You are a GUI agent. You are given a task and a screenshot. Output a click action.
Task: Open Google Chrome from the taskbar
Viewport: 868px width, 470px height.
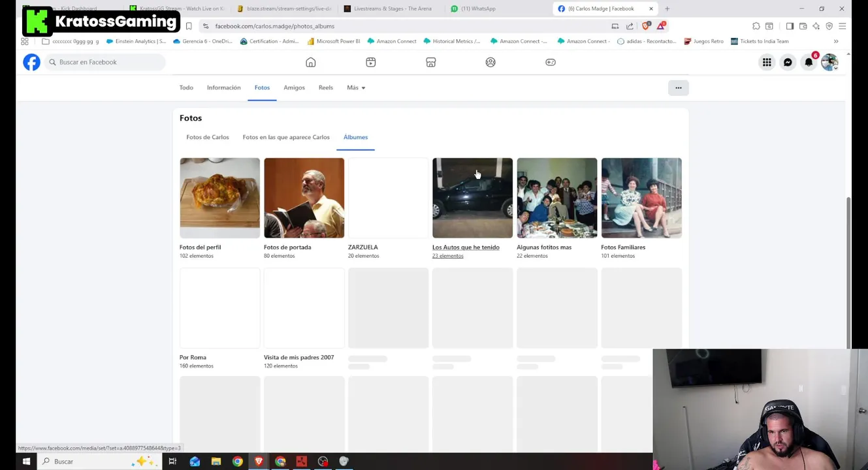coord(238,462)
